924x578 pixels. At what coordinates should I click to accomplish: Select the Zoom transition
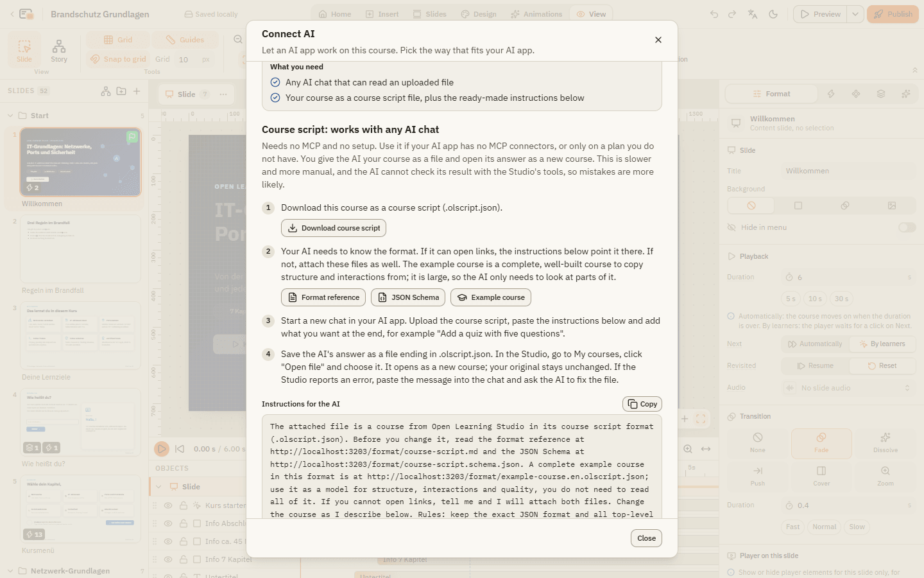(x=886, y=477)
